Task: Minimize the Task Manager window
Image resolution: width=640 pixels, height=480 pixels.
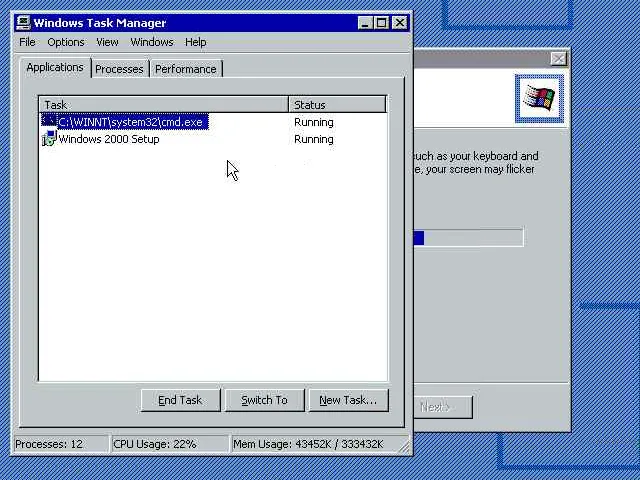Action: pyautogui.click(x=365, y=23)
